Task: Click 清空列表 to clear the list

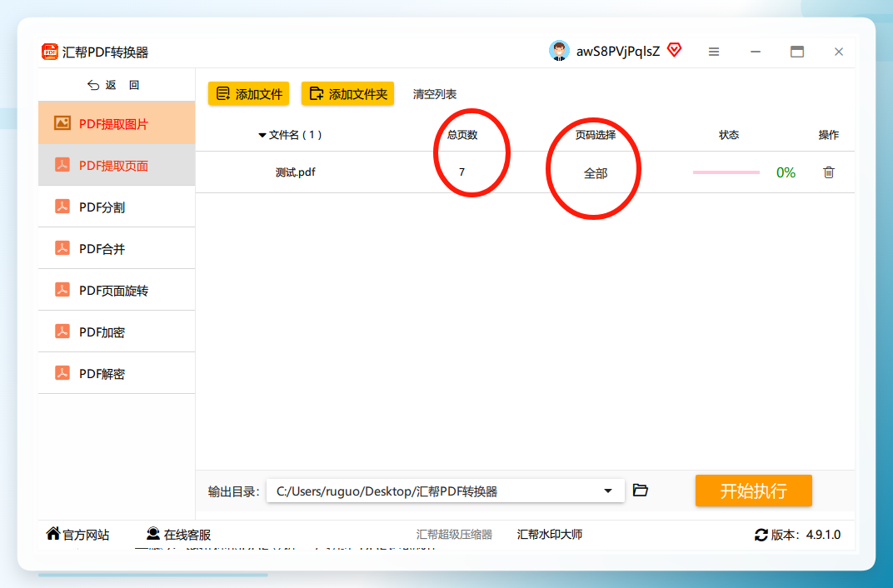Action: [x=435, y=94]
